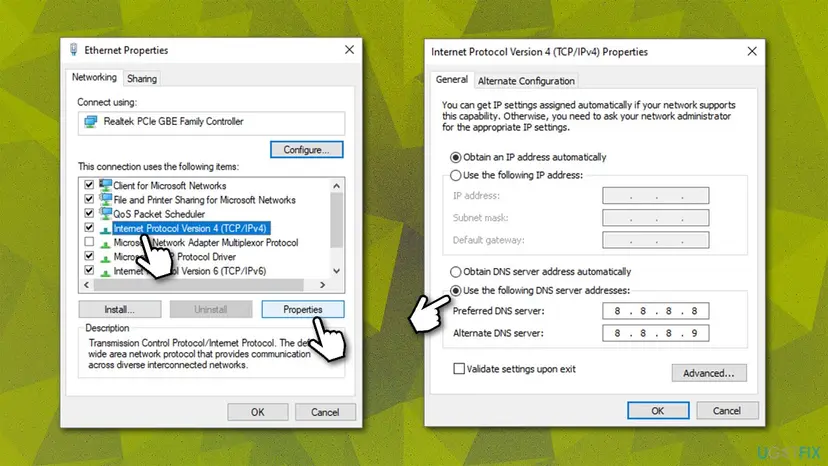Uncheck QoS Packet Scheduler checkbox
This screenshot has height=466, width=828.
89,213
